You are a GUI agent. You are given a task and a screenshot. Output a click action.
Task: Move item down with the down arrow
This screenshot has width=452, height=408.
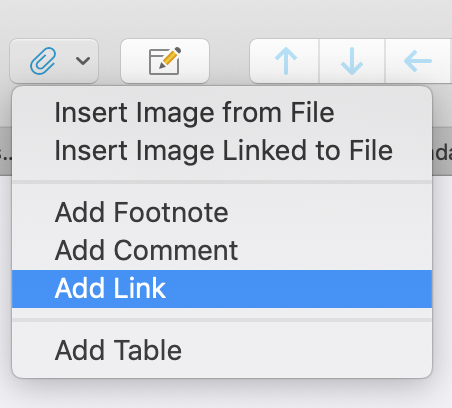[x=352, y=61]
